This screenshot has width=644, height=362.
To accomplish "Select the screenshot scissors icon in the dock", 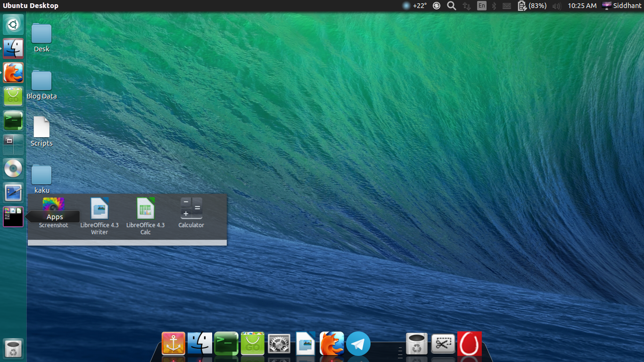I will click(x=443, y=344).
